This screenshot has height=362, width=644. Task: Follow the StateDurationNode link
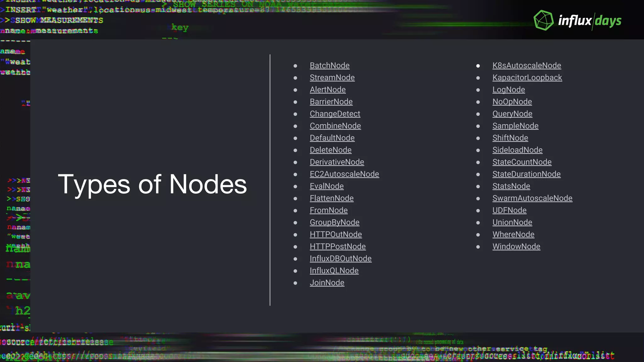(x=526, y=174)
